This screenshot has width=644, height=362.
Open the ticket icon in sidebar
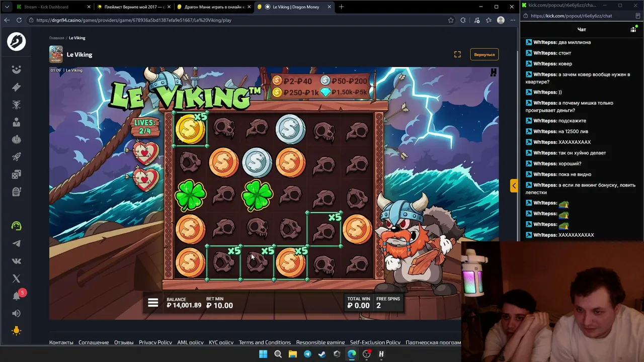(16, 87)
